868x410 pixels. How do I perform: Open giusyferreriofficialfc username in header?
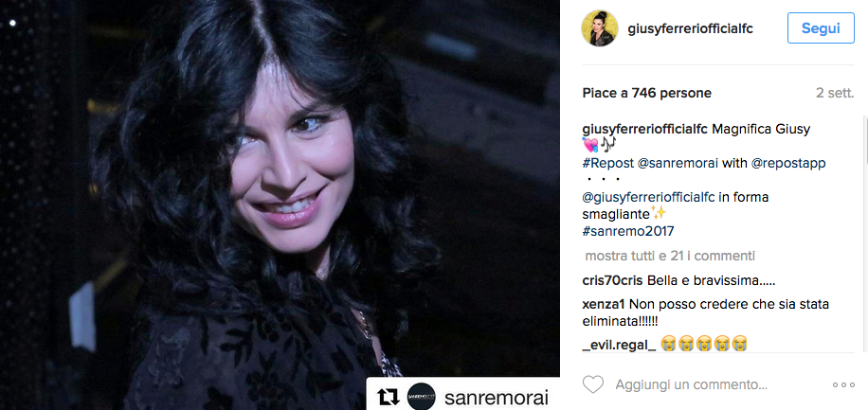690,28
